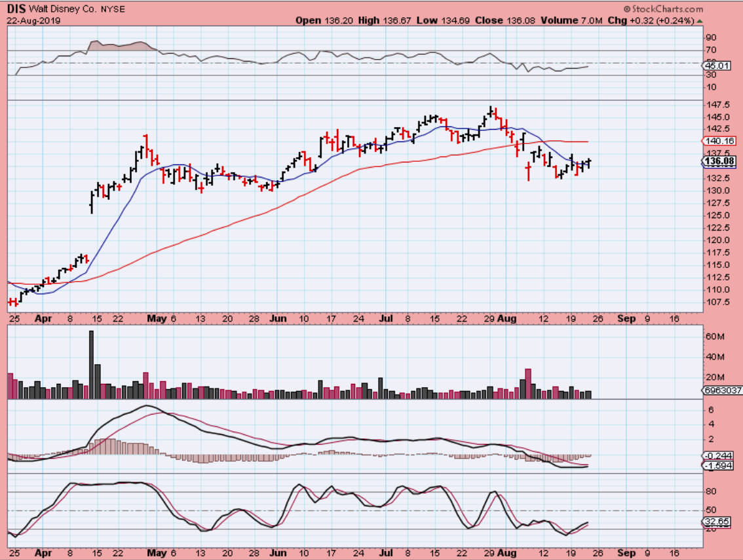743x560 pixels.
Task: Click Jul on the price panel date axis
Action: tap(386, 318)
